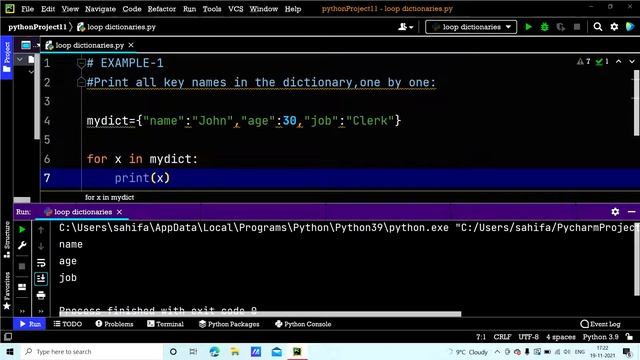640x360 pixels.
Task: Click Windows Start button on taskbar
Action: click(x=10, y=352)
